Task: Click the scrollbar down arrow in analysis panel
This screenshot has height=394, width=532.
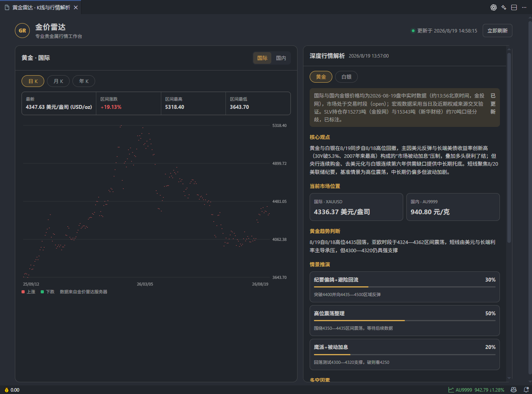Action: [509, 378]
